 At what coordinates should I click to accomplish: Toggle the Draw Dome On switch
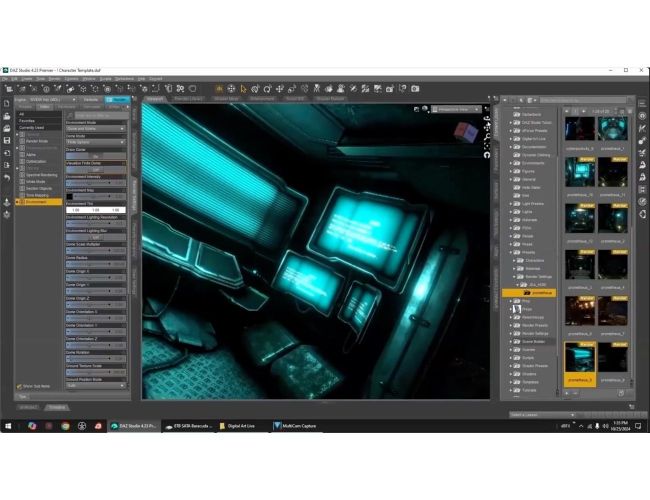click(x=96, y=156)
